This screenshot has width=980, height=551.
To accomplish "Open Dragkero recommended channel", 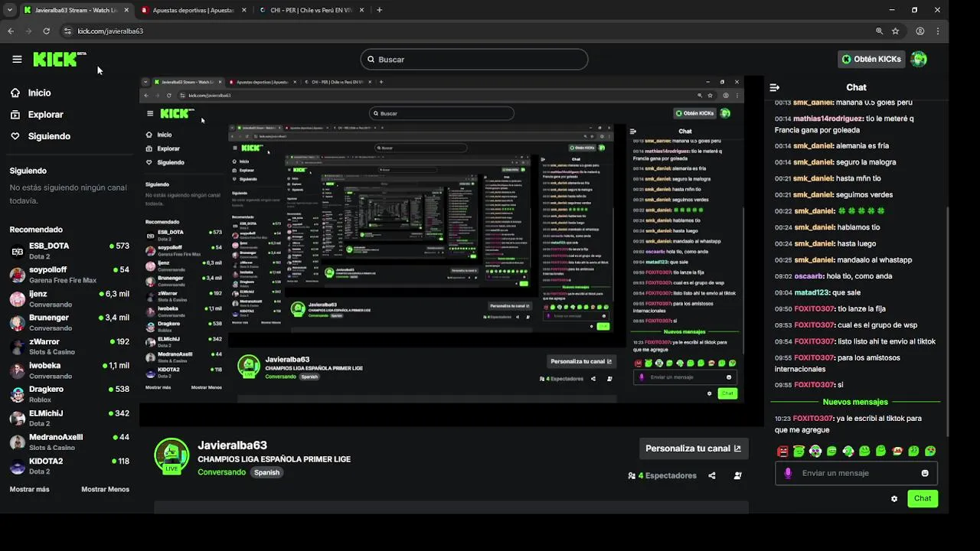I will [69, 394].
